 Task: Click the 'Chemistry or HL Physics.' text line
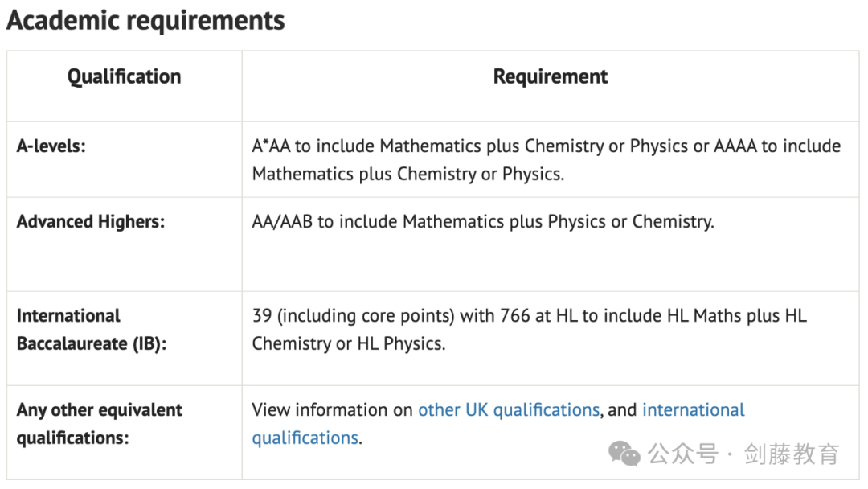[349, 343]
